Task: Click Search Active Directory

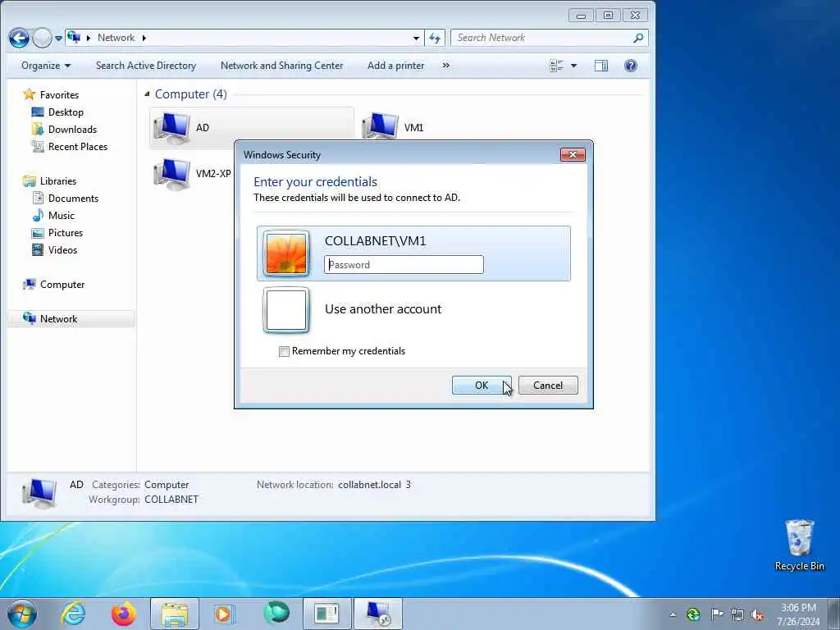Action: pos(146,66)
